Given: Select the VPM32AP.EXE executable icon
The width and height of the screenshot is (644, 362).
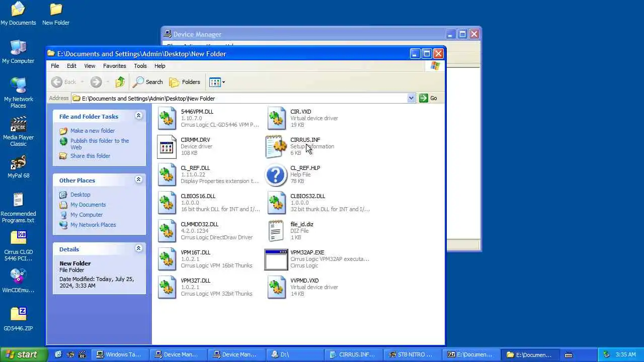Looking at the screenshot, I should (x=276, y=259).
